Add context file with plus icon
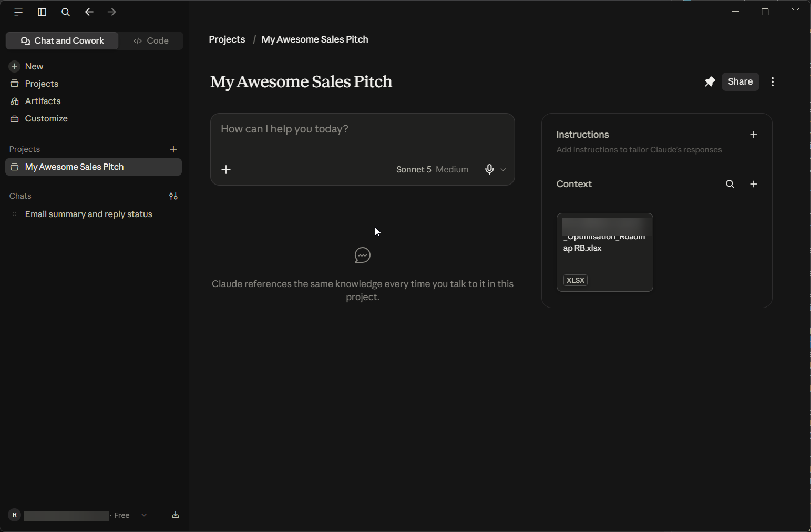This screenshot has height=532, width=811. (754, 184)
